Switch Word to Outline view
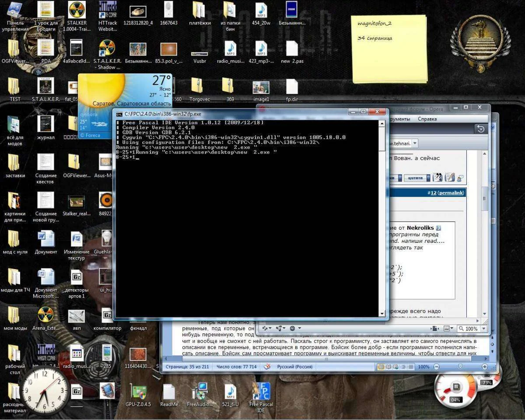 [403, 367]
